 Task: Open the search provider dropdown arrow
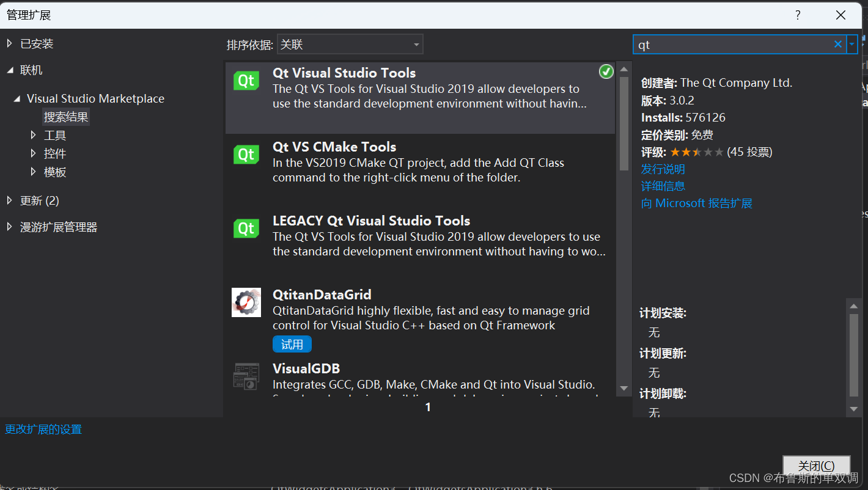851,43
